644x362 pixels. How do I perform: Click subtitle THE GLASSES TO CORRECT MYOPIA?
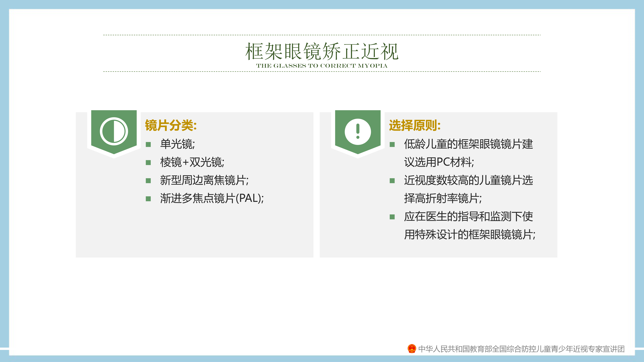coord(322,66)
